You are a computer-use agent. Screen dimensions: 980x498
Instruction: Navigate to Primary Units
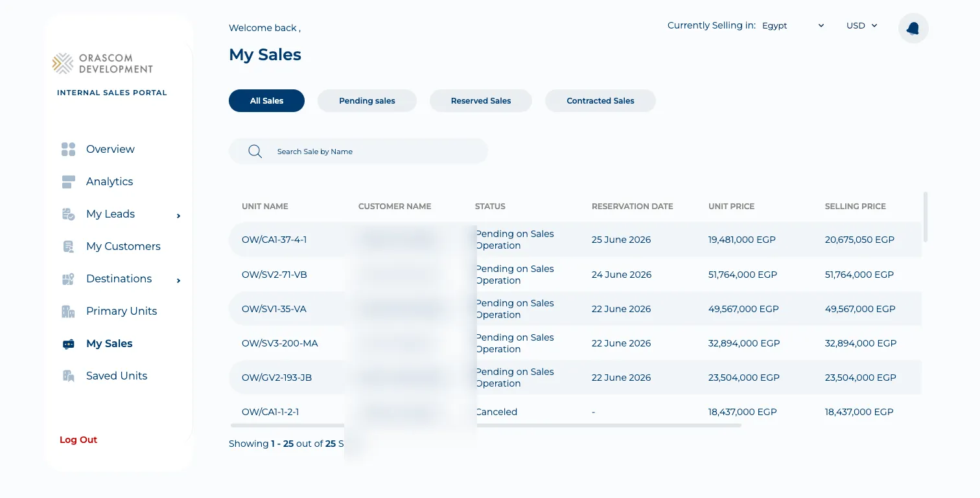point(121,311)
